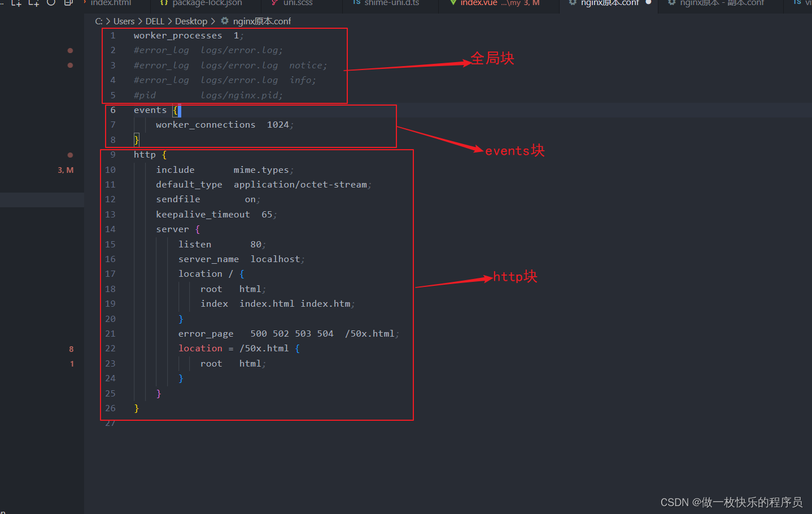This screenshot has height=514, width=812.
Task: Click the gear icon on nginx原本.conf tab
Action: 573,2
